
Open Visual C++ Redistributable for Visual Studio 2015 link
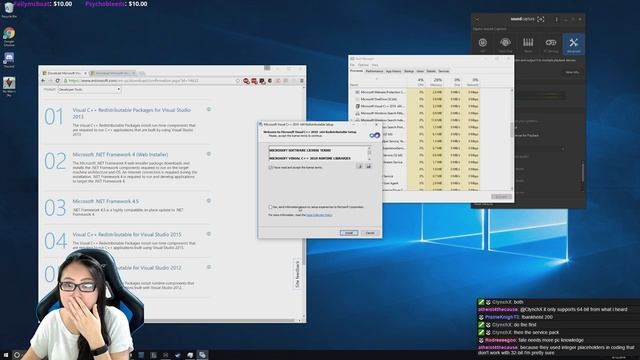pyautogui.click(x=127, y=235)
